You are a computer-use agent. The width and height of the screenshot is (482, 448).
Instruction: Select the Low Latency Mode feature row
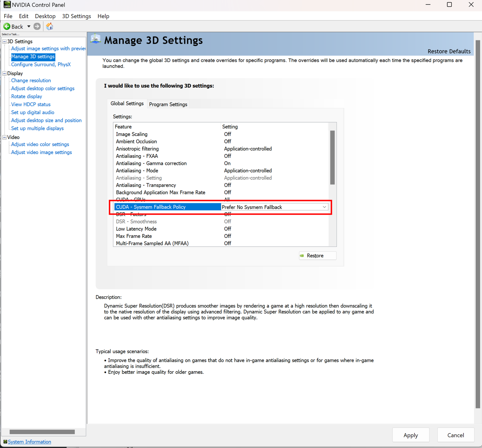coord(136,229)
